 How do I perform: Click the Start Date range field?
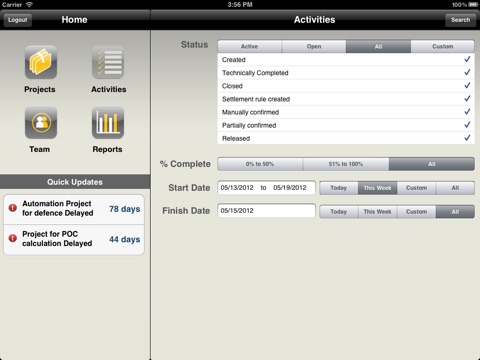click(266, 188)
